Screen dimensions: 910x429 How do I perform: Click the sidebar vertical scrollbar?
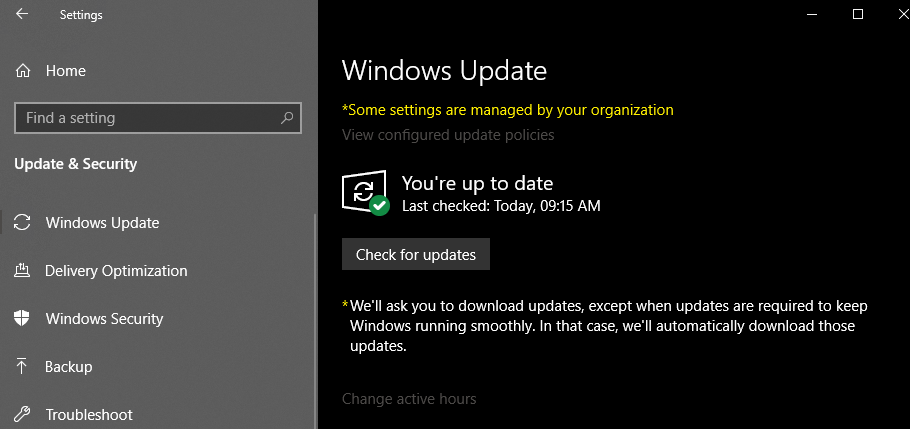click(x=314, y=320)
